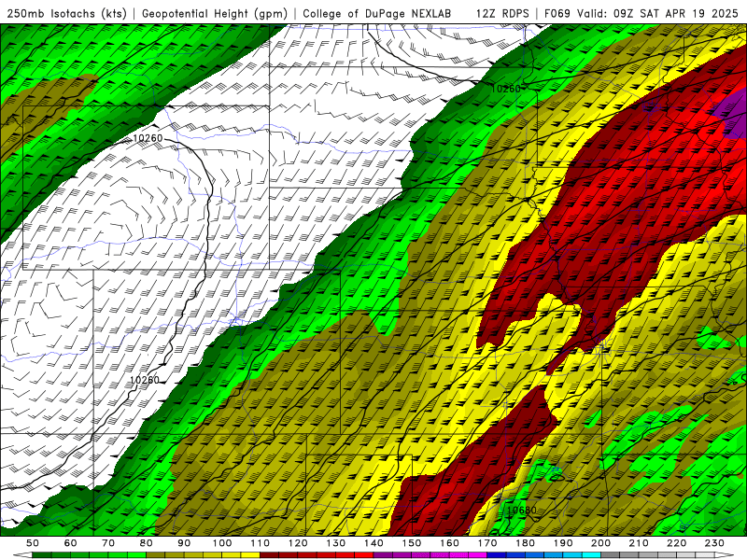
Task: Click the '12Z RDPS' model run text
Action: click(502, 13)
